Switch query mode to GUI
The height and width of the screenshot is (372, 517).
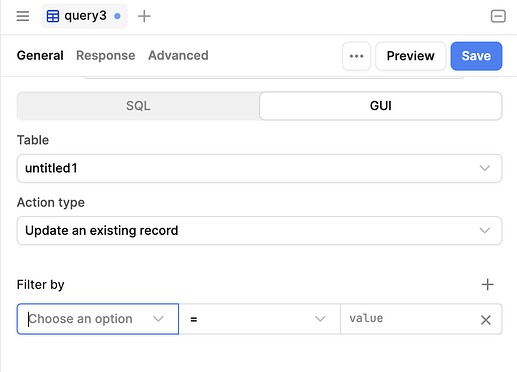click(380, 106)
